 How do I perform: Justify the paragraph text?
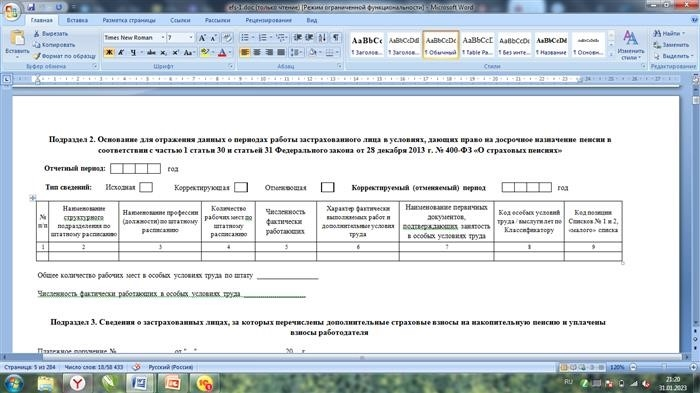tap(281, 53)
